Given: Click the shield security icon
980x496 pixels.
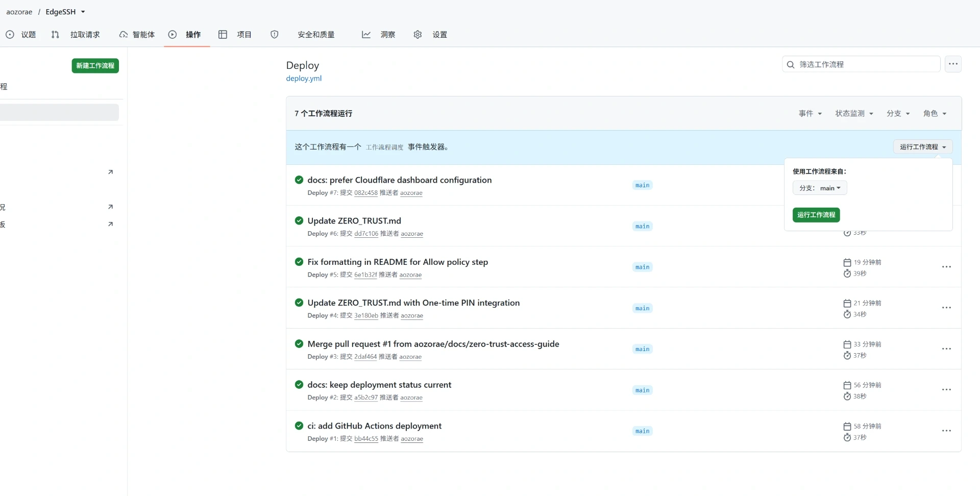Looking at the screenshot, I should tap(275, 35).
